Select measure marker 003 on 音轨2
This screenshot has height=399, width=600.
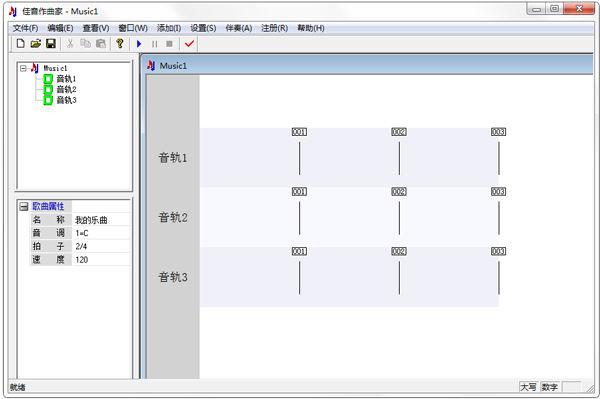pyautogui.click(x=498, y=192)
